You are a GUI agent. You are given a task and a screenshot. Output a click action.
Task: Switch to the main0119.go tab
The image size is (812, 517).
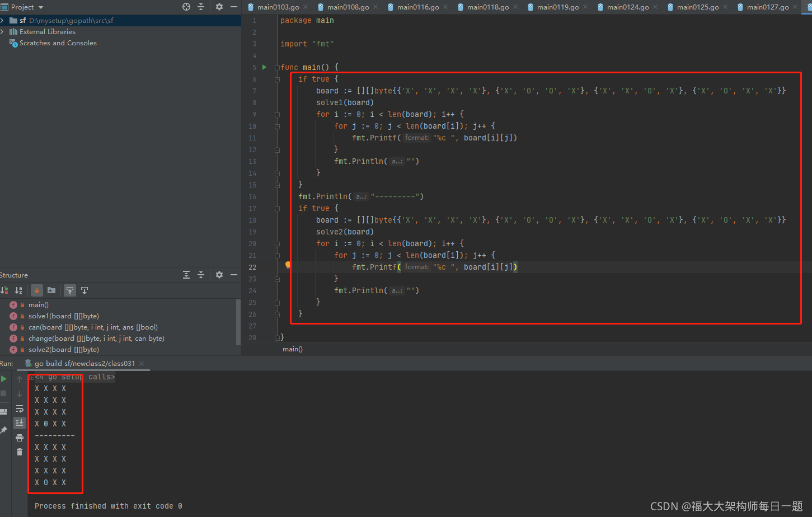[x=557, y=7]
